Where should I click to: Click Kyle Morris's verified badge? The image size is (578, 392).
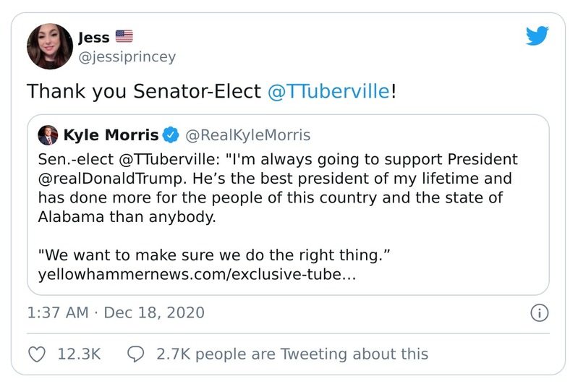tap(171, 135)
